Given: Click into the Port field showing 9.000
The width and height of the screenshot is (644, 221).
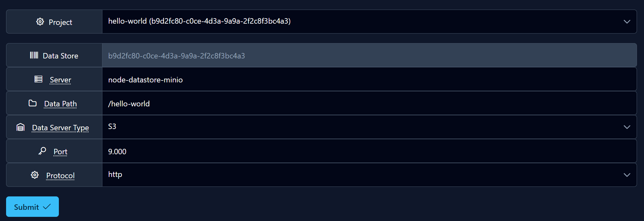Looking at the screenshot, I should (369, 151).
